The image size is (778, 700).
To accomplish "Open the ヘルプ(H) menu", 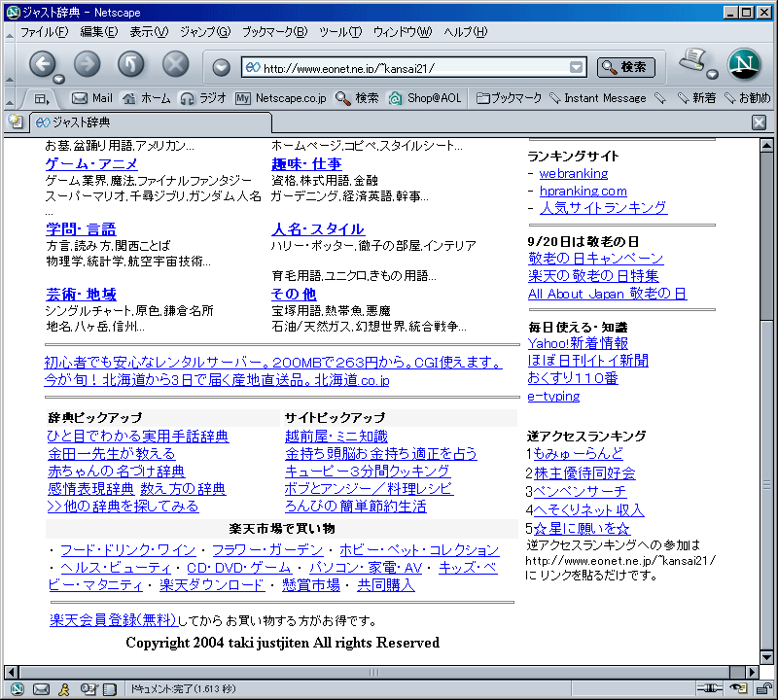I will point(466,32).
